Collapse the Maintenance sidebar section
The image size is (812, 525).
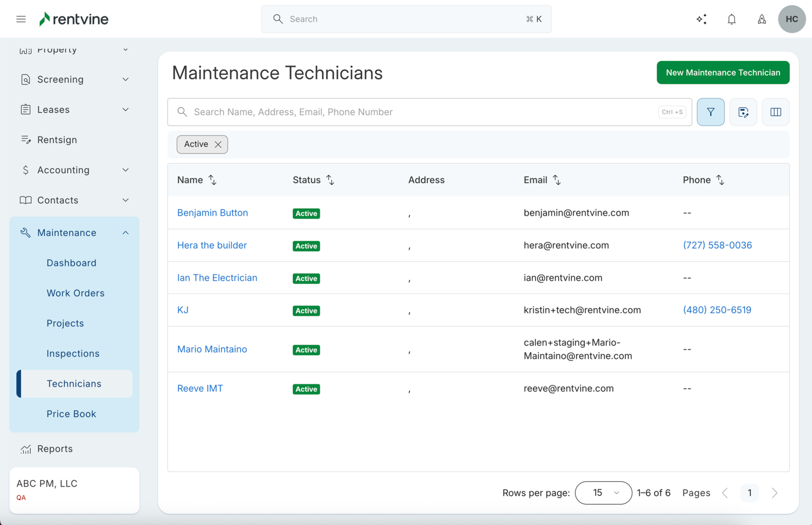(x=126, y=233)
